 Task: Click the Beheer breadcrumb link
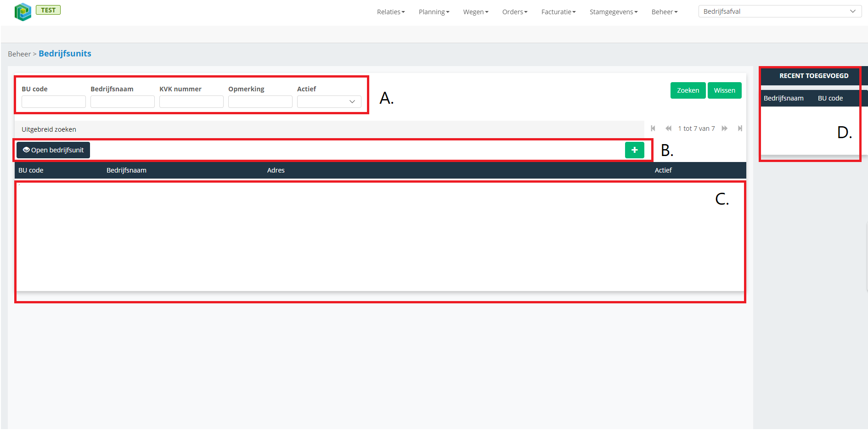(x=19, y=54)
